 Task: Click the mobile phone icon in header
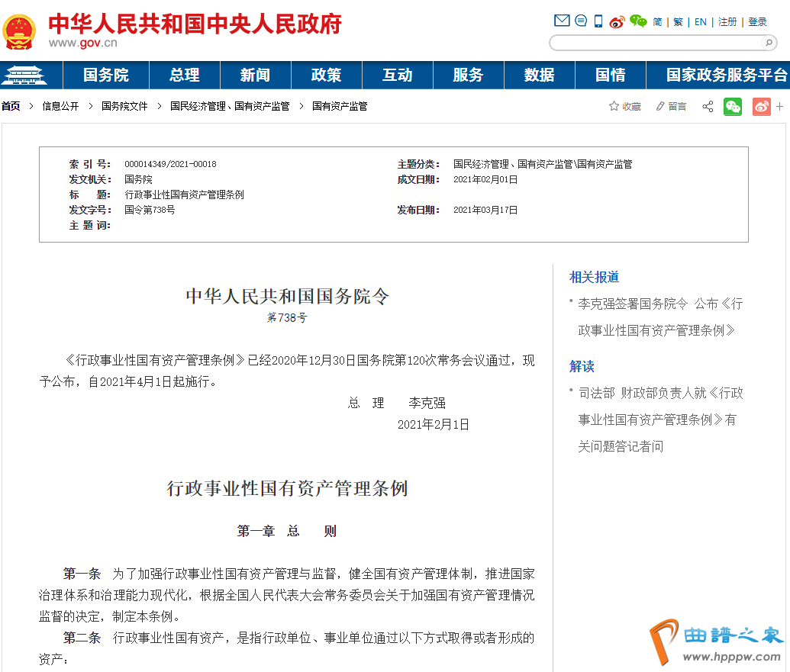[598, 21]
